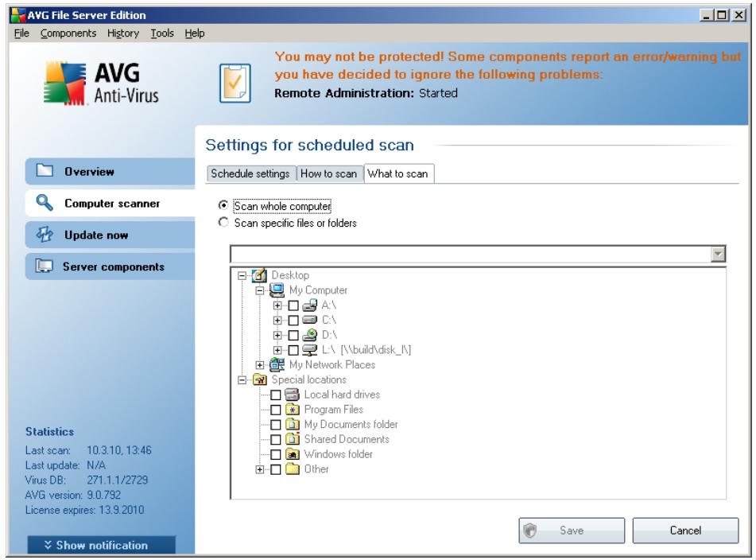Switch to Schedule settings tab
The height and width of the screenshot is (560, 756).
[x=250, y=173]
